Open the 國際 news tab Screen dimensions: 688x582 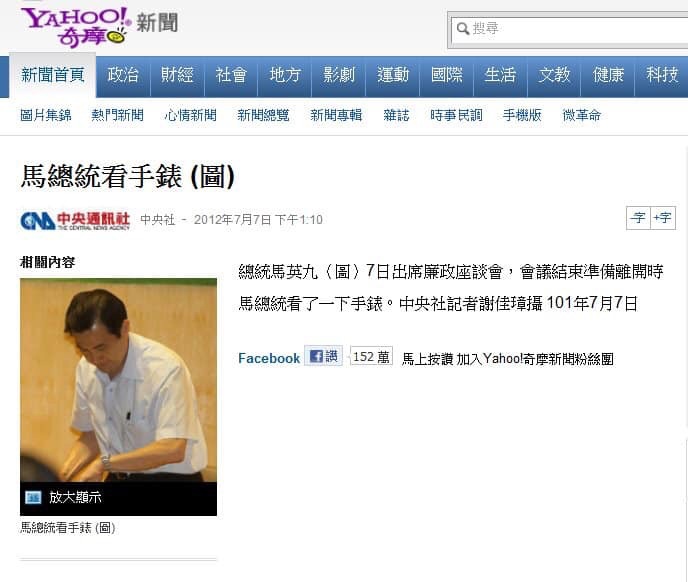(x=447, y=75)
